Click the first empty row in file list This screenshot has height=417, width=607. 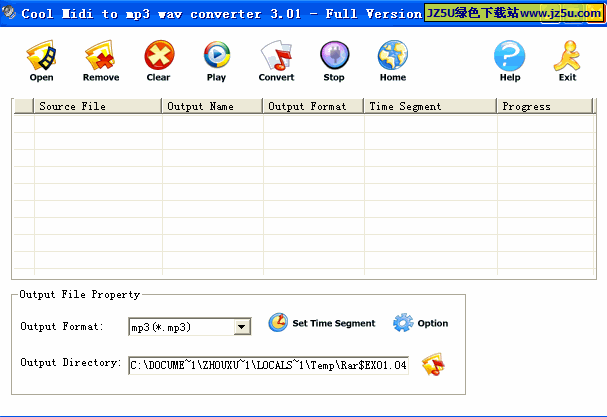(x=280, y=124)
